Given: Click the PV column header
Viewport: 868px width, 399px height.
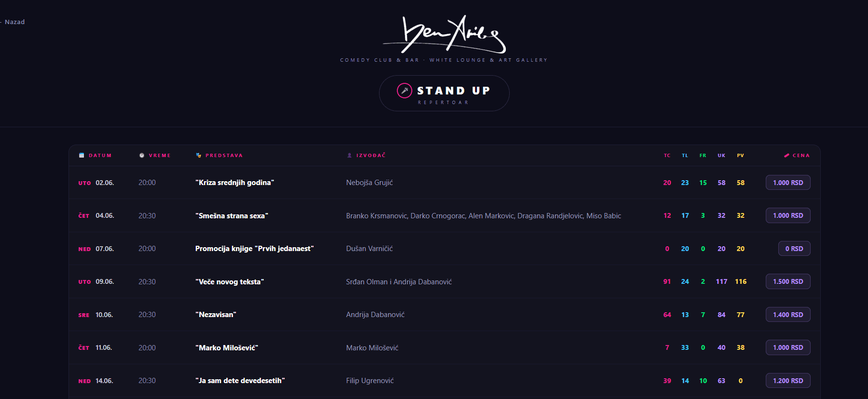Looking at the screenshot, I should pyautogui.click(x=741, y=156).
